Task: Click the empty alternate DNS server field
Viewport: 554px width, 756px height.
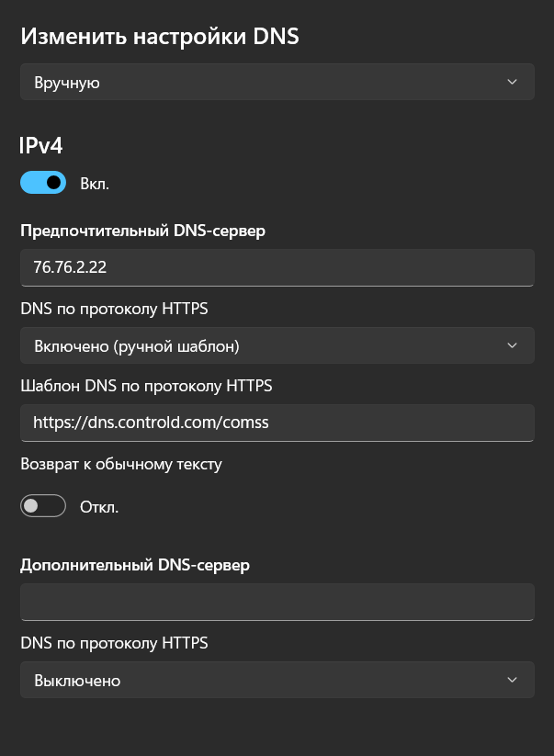Action: tap(277, 603)
